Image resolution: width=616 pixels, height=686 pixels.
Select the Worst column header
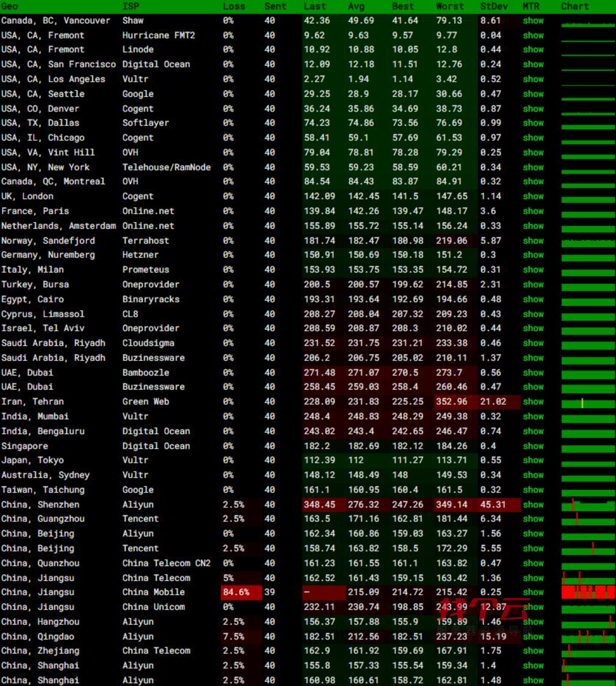pos(450,6)
